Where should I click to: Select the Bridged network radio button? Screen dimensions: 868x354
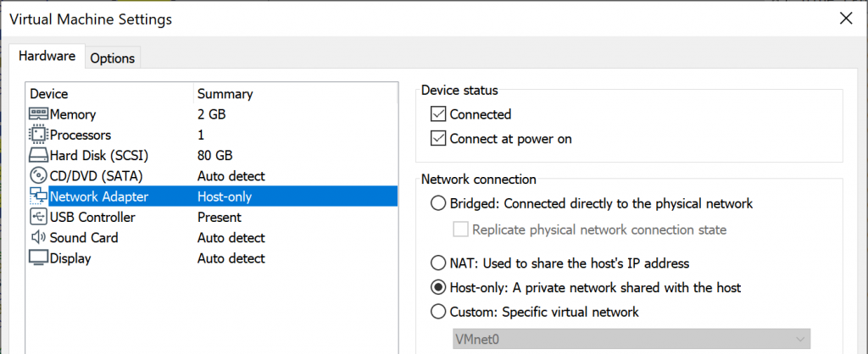[x=438, y=203]
